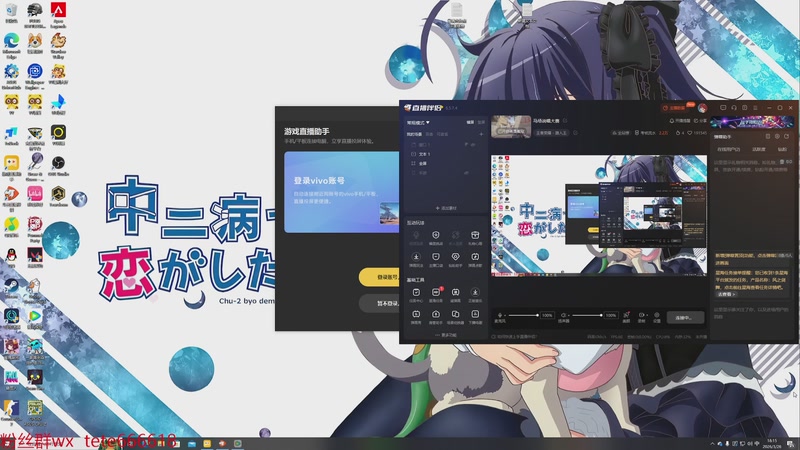
Task: Click the microphone 100% volume field
Action: point(547,315)
